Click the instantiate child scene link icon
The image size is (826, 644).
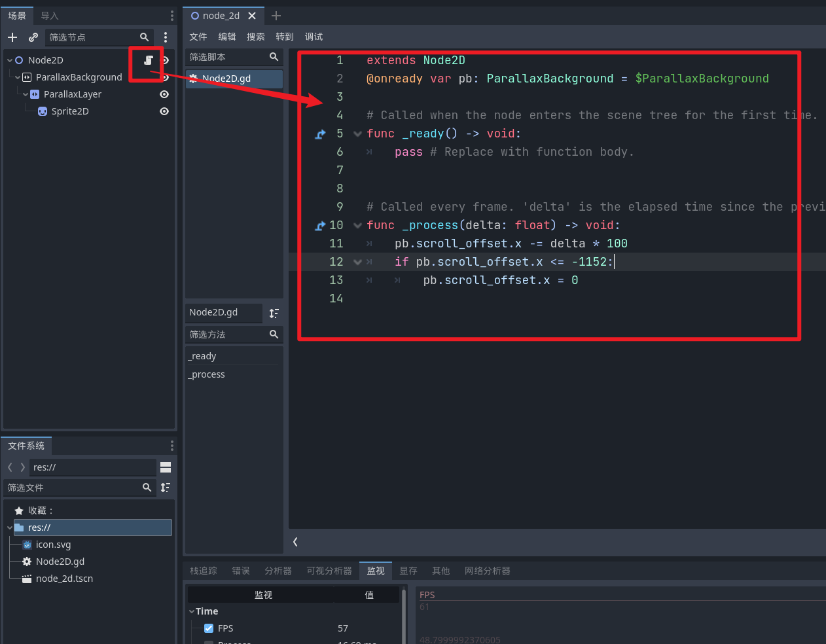(33, 37)
